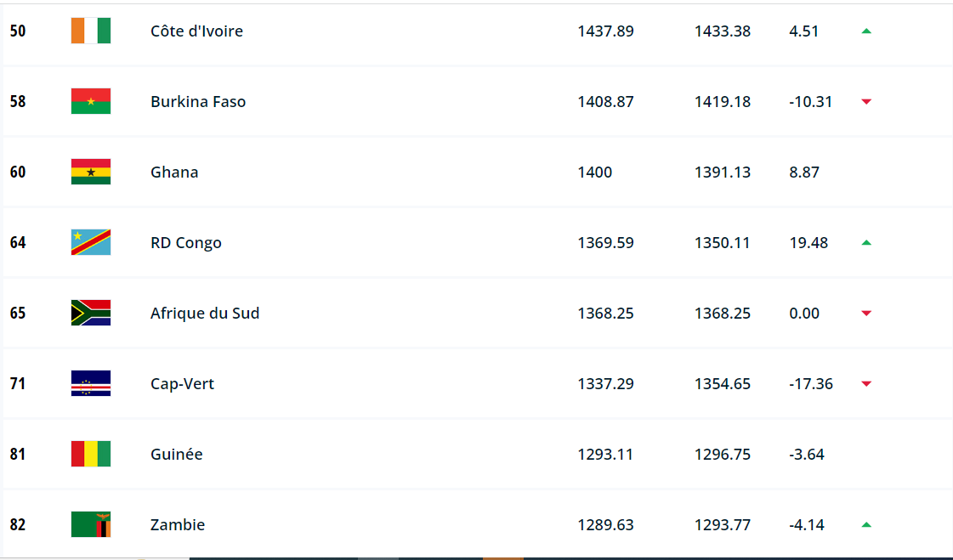Click the Zambie team name
This screenshot has height=560, width=953.
click(178, 524)
